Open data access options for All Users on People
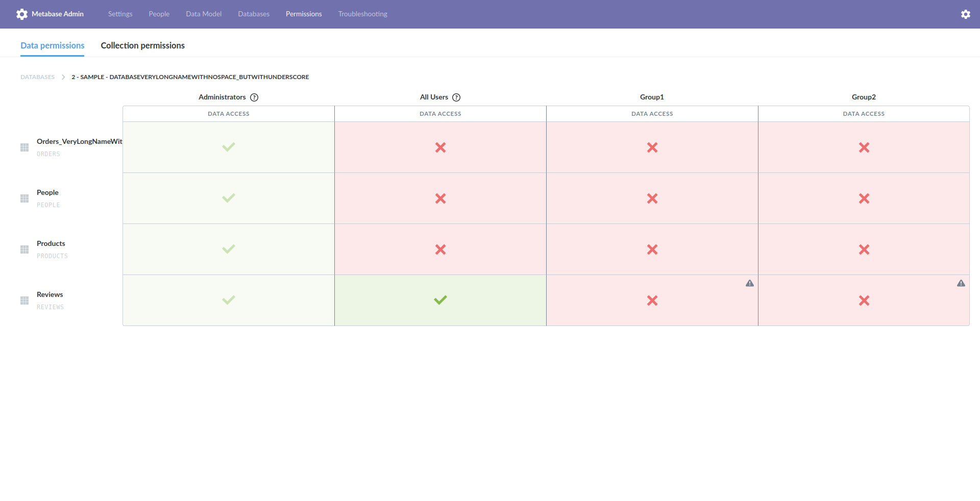This screenshot has width=980, height=501. (x=440, y=198)
